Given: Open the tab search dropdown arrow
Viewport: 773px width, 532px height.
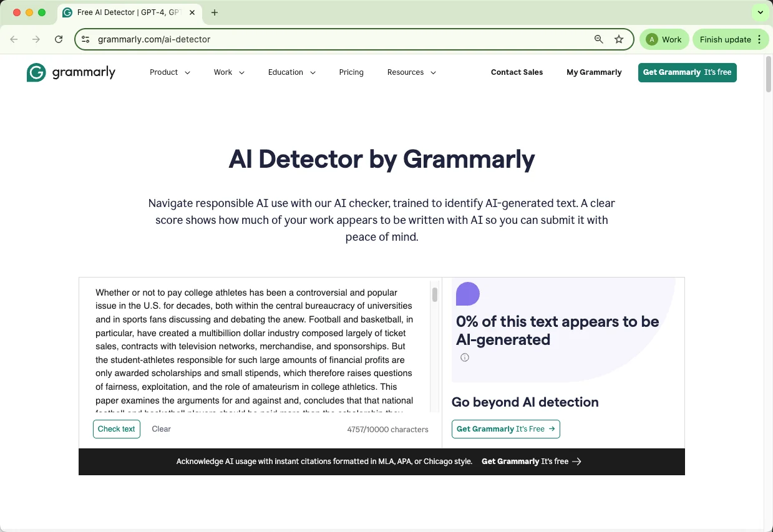Looking at the screenshot, I should 760,12.
